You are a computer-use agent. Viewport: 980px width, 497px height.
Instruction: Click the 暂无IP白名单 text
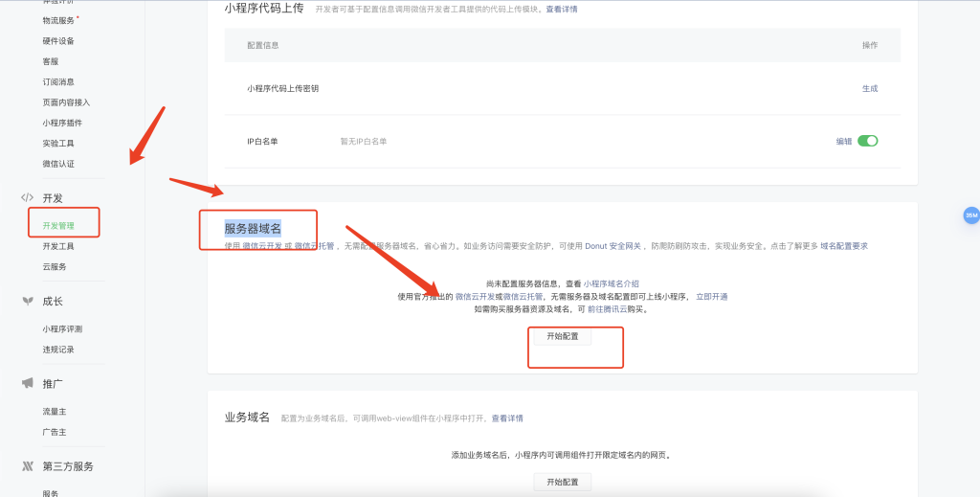(x=363, y=142)
